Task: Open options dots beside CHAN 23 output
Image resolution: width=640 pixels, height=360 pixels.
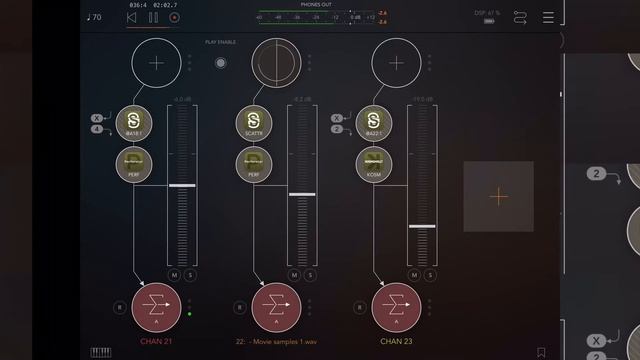Action: pyautogui.click(x=429, y=307)
